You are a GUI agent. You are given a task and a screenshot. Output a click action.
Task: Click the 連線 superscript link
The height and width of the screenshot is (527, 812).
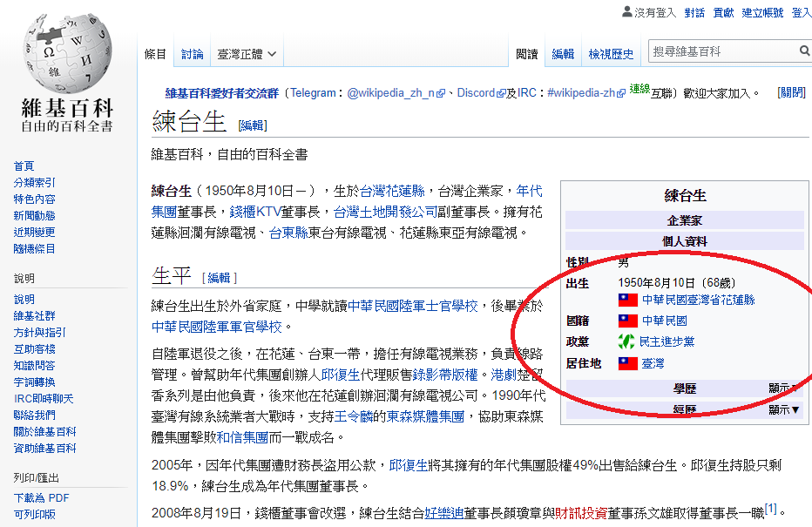(x=639, y=89)
